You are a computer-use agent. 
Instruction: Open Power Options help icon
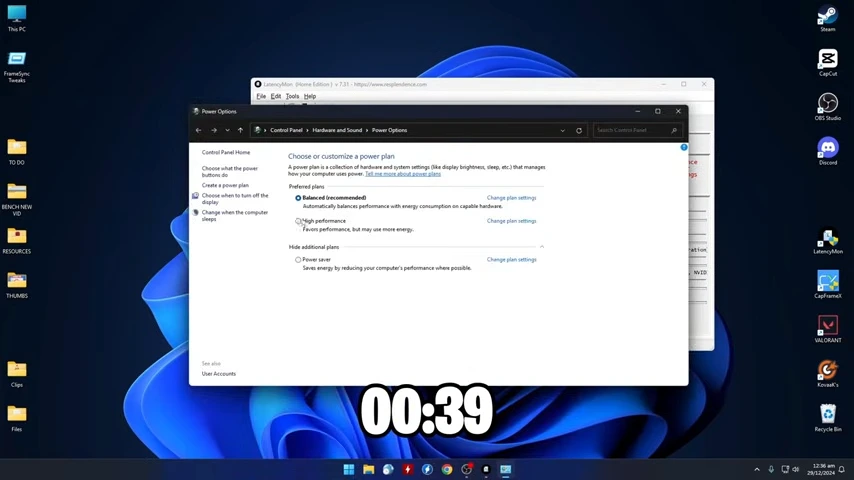[684, 147]
